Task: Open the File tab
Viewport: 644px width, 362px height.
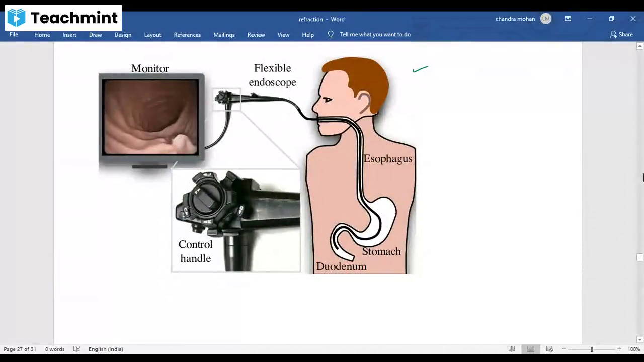Action: point(14,34)
